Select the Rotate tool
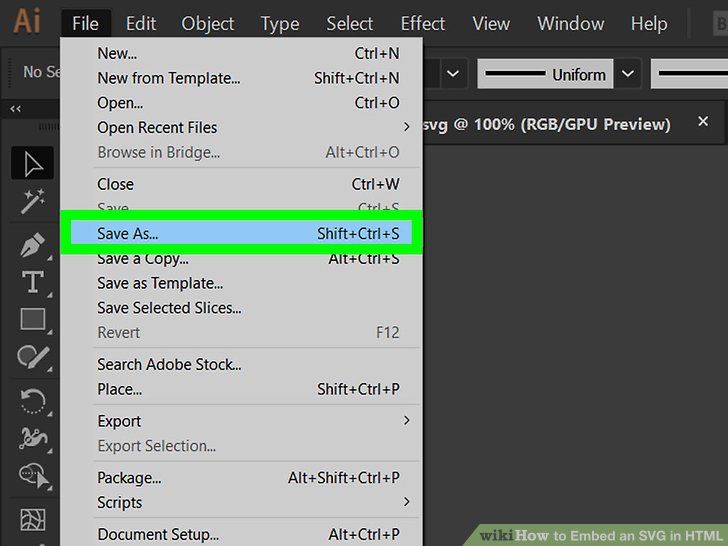 coord(32,401)
